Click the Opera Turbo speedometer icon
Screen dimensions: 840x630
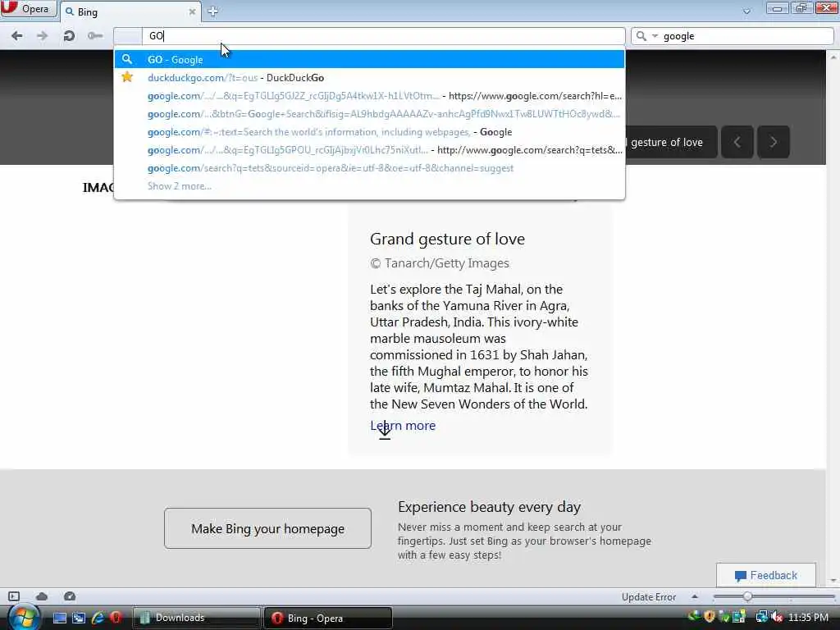(x=70, y=596)
